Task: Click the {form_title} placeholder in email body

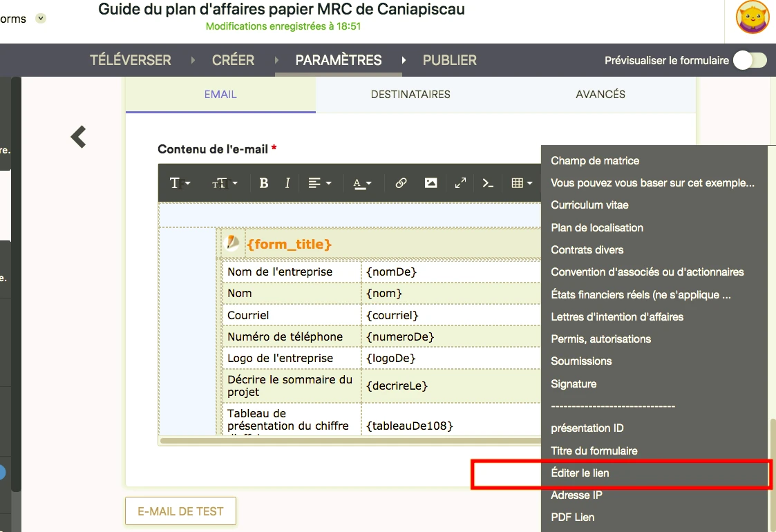Action: (x=289, y=245)
